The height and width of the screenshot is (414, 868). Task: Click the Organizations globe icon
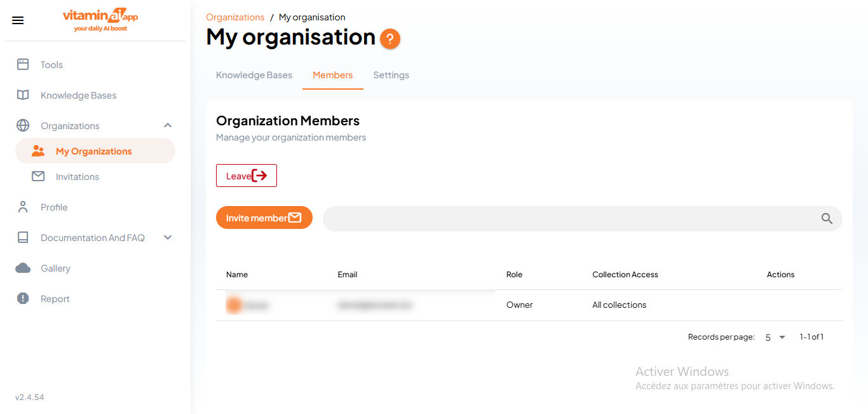tap(23, 125)
